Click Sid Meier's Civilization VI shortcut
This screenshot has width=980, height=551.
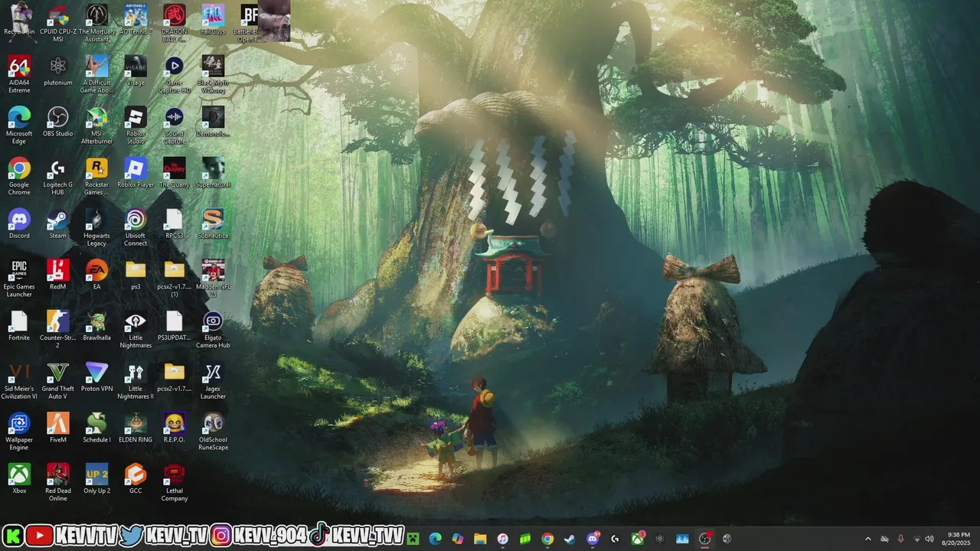click(19, 381)
